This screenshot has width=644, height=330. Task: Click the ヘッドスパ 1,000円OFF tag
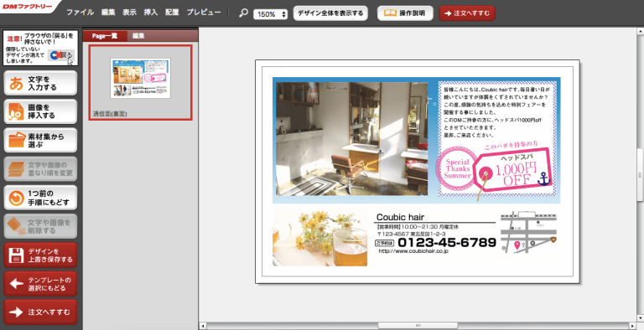tap(513, 171)
